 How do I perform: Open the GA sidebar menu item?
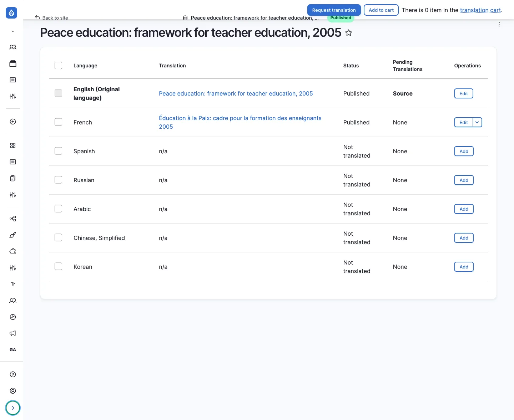[x=13, y=350]
